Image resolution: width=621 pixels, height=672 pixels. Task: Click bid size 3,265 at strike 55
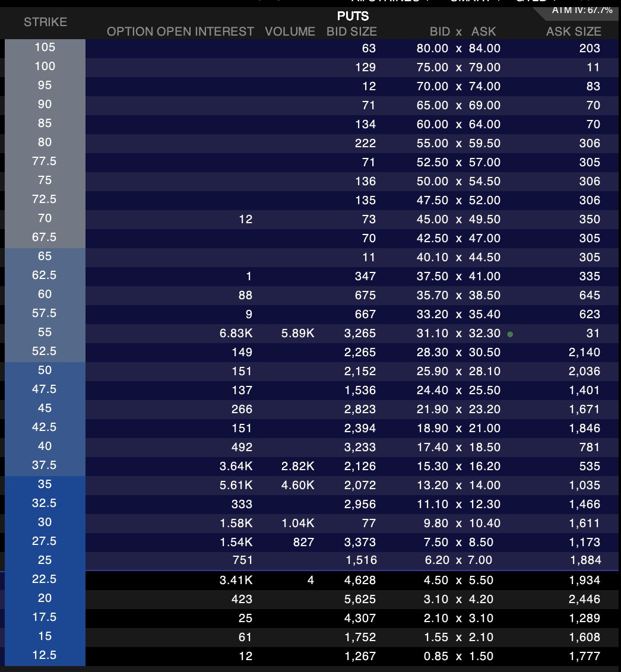[x=360, y=334]
